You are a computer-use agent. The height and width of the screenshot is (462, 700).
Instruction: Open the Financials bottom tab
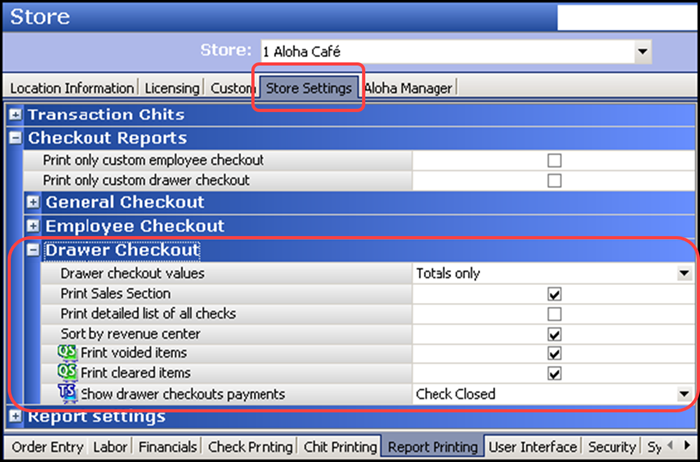[x=168, y=447]
